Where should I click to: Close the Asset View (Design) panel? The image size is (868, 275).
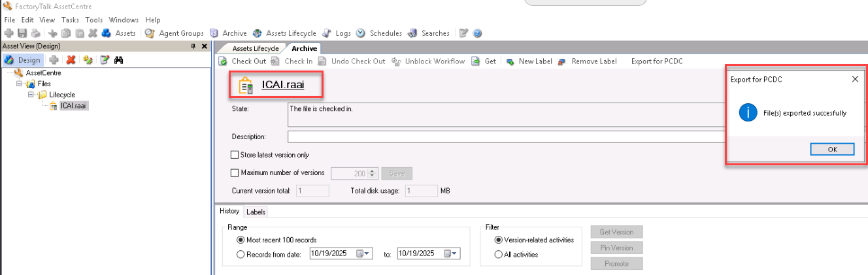(x=204, y=46)
